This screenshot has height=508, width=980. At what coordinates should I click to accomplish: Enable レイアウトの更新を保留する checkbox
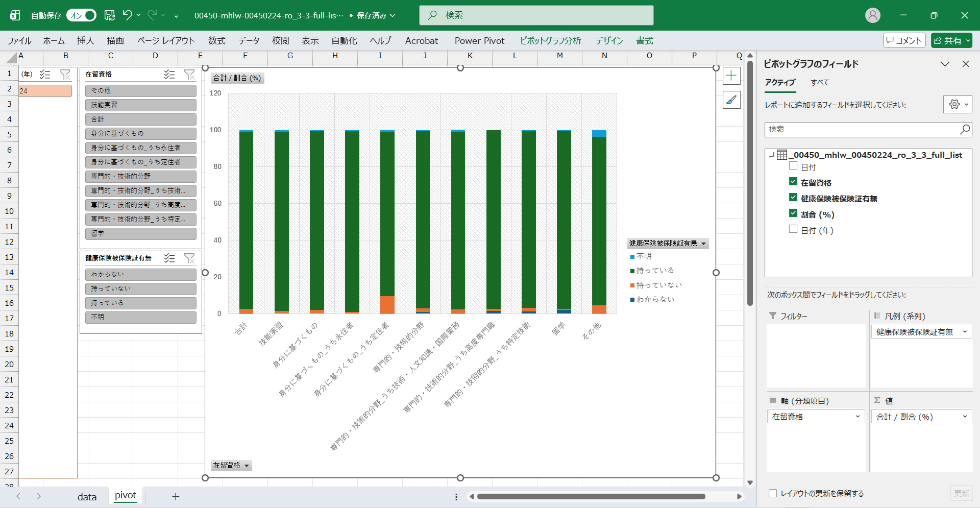pyautogui.click(x=773, y=493)
